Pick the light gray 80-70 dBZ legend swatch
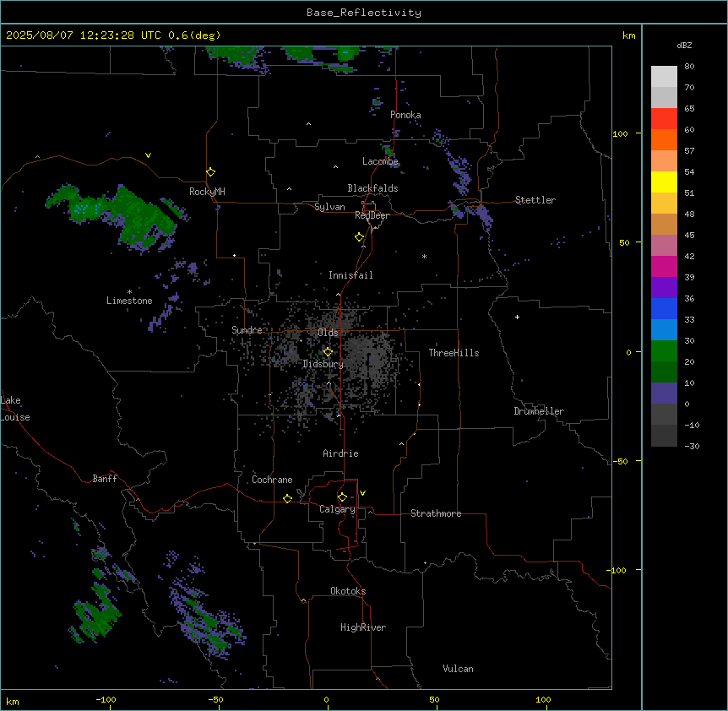Image resolution: width=728 pixels, height=711 pixels. (x=664, y=76)
